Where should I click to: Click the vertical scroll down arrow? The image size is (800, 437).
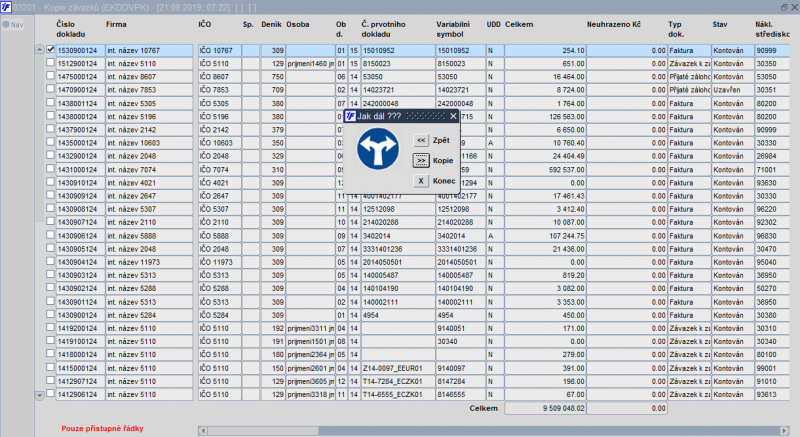tap(39, 395)
